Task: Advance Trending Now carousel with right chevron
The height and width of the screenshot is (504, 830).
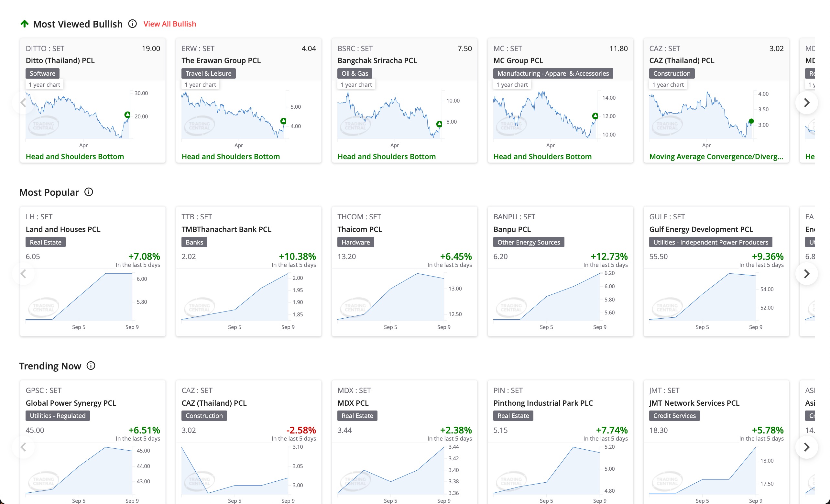Action: pos(807,447)
